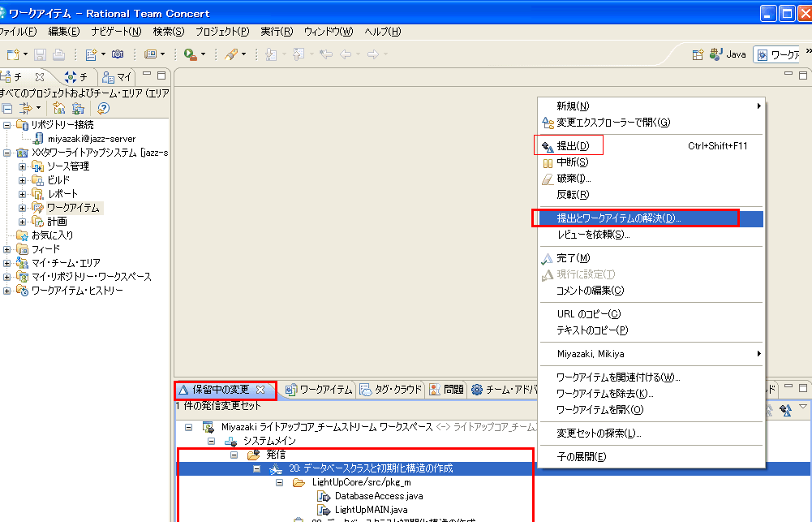Click the Link with Editor arrows icon
Image resolution: width=812 pixels, height=522 pixels.
point(25,108)
